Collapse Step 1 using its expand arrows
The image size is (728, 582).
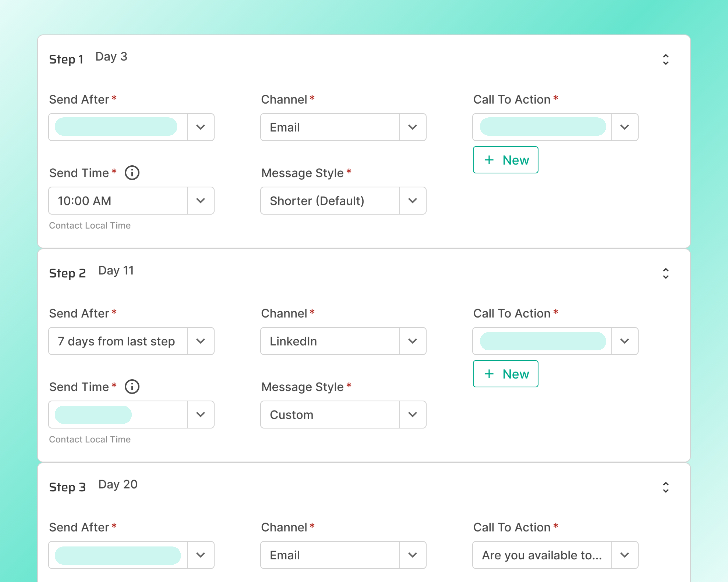pyautogui.click(x=666, y=59)
